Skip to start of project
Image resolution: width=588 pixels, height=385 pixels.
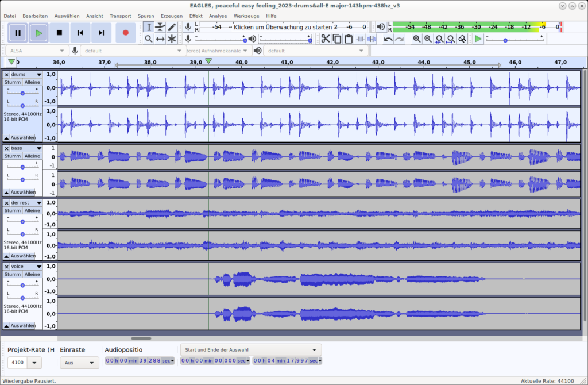click(80, 33)
